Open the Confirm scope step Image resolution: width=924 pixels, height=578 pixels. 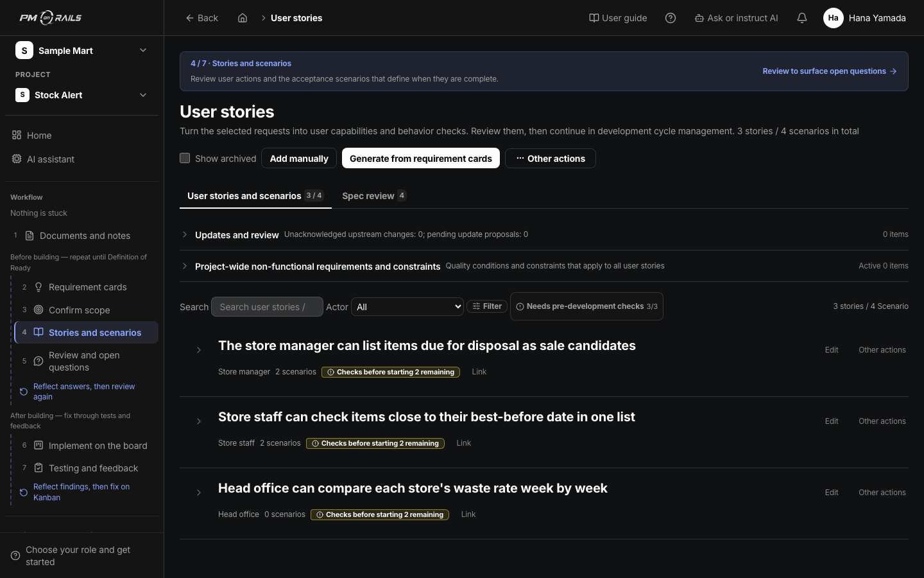[86, 310]
